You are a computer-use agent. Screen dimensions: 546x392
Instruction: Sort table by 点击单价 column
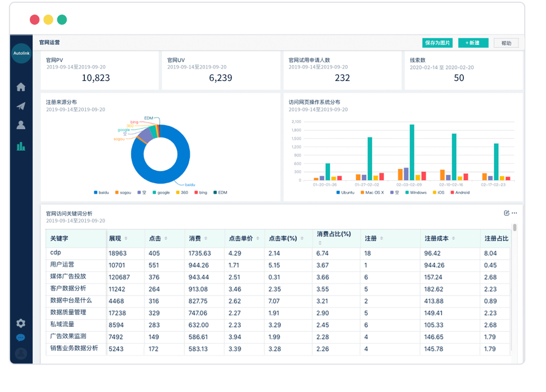(x=258, y=239)
